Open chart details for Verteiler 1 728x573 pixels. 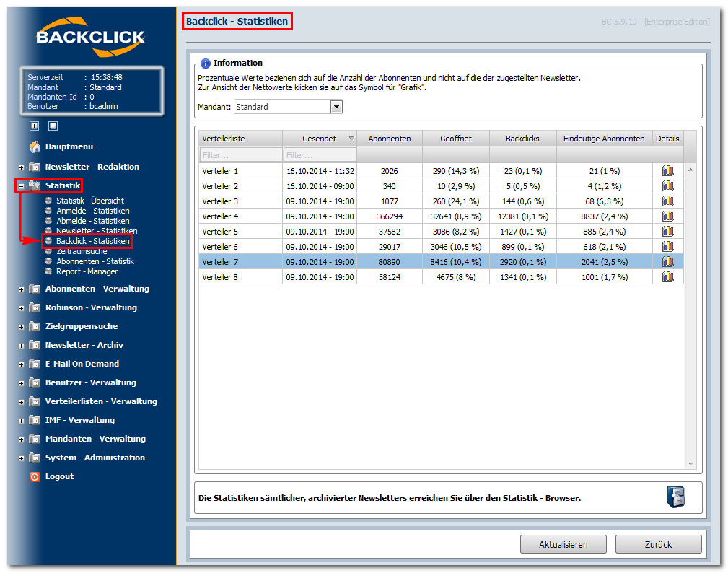(667, 171)
